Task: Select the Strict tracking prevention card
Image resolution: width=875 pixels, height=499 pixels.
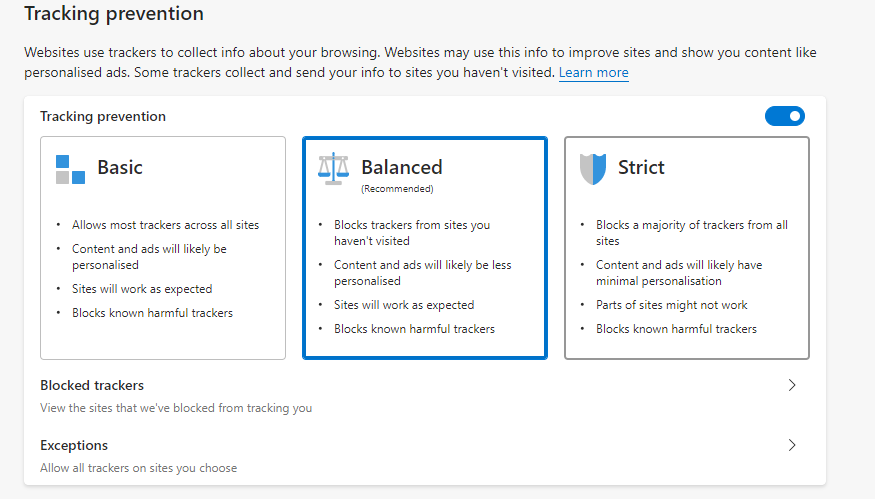Action: tap(686, 248)
